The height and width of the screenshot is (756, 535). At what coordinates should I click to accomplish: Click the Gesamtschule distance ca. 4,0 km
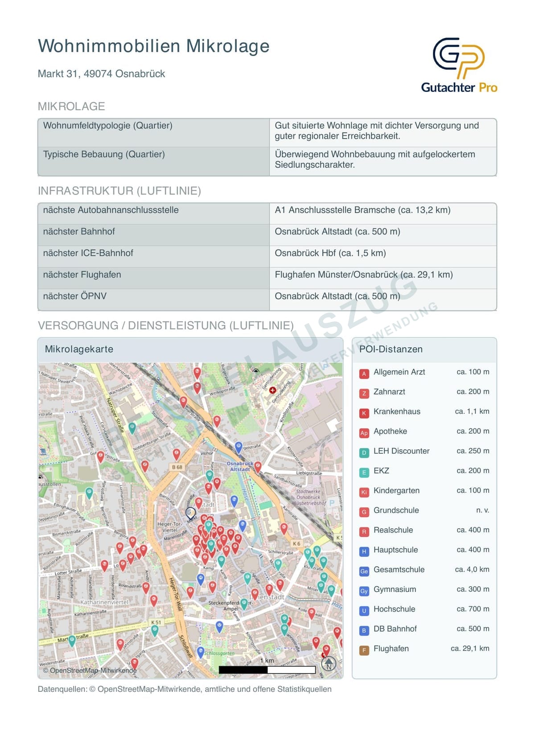[x=472, y=570]
